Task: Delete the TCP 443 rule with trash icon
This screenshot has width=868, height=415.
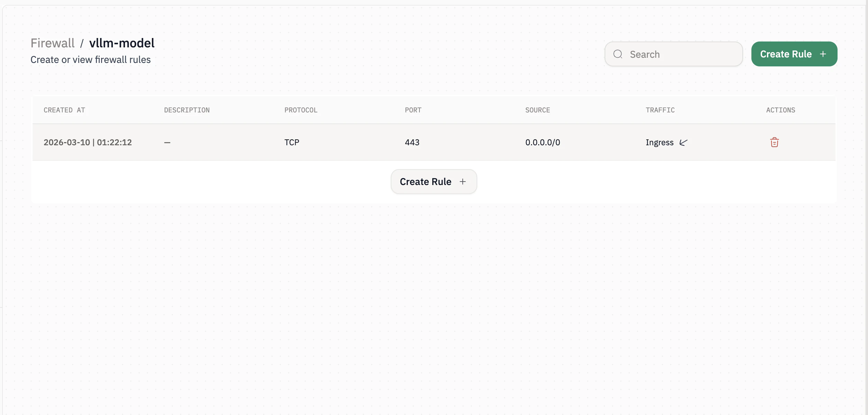Action: coord(774,142)
